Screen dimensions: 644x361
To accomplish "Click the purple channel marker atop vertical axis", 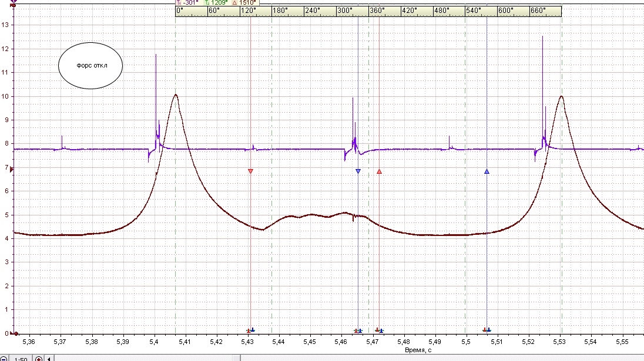I will [x=14, y=2].
